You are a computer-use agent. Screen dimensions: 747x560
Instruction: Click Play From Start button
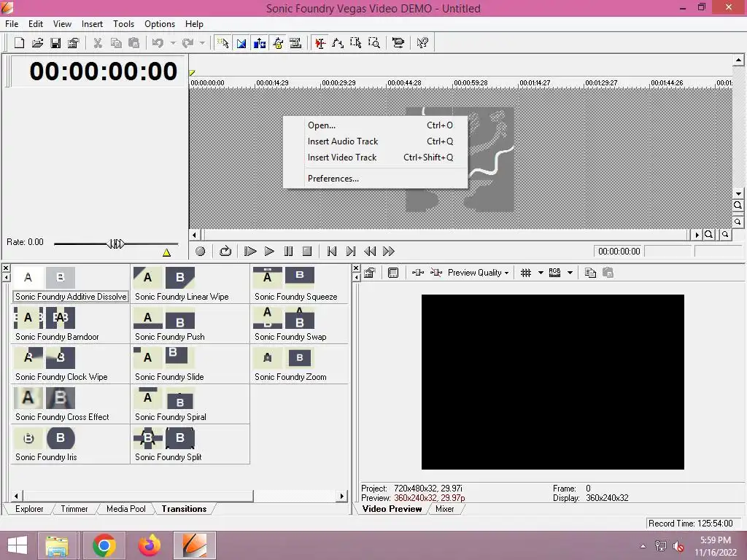pyautogui.click(x=250, y=251)
